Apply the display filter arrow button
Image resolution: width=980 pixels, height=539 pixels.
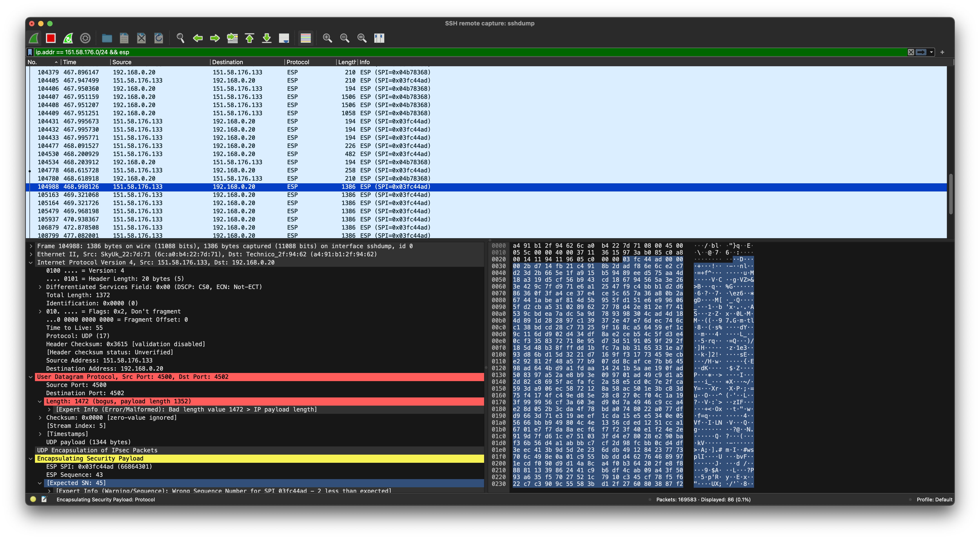point(921,52)
